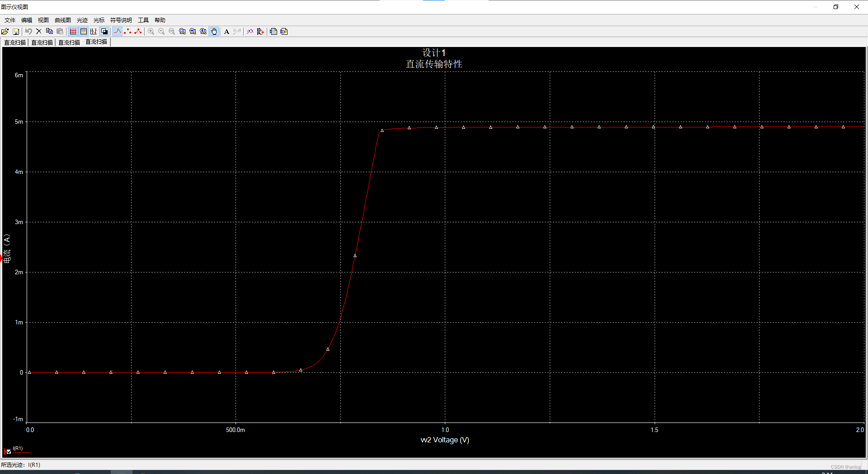This screenshot has height=474, width=868.
Task: Click the 500.0m x-axis tick label
Action: (x=236, y=430)
